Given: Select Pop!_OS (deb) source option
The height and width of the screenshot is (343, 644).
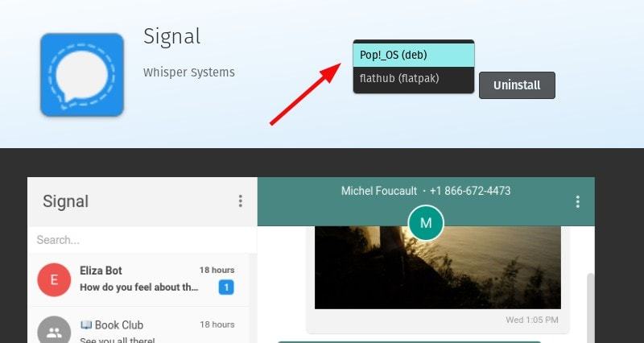Looking at the screenshot, I should tap(414, 55).
